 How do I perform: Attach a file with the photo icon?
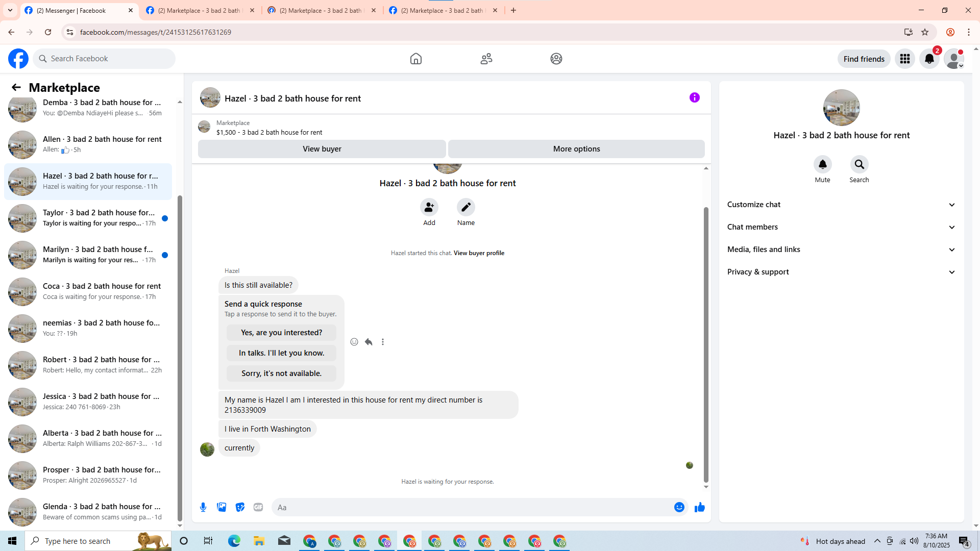point(222,507)
